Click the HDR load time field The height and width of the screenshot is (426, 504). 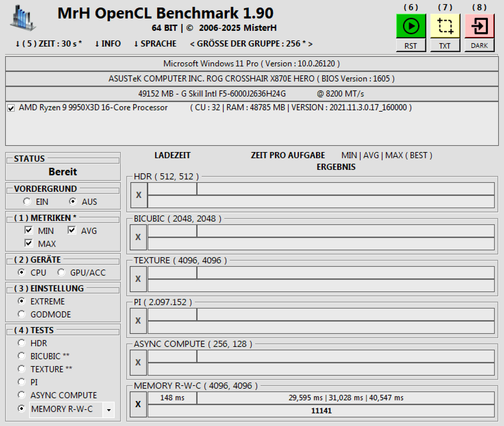pos(172,189)
